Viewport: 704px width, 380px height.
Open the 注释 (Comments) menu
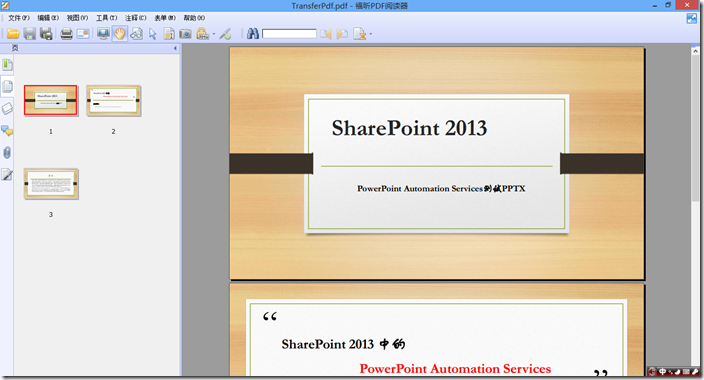pos(136,18)
